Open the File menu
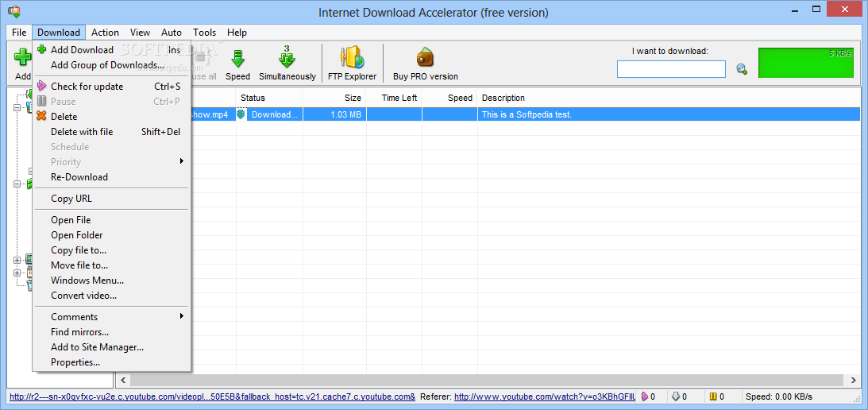The height and width of the screenshot is (410, 868). point(19,33)
